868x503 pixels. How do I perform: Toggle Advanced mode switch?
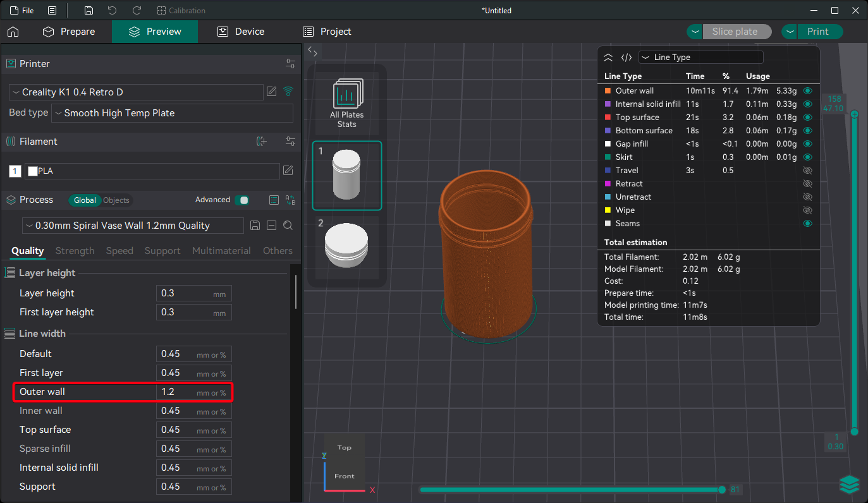(x=241, y=200)
